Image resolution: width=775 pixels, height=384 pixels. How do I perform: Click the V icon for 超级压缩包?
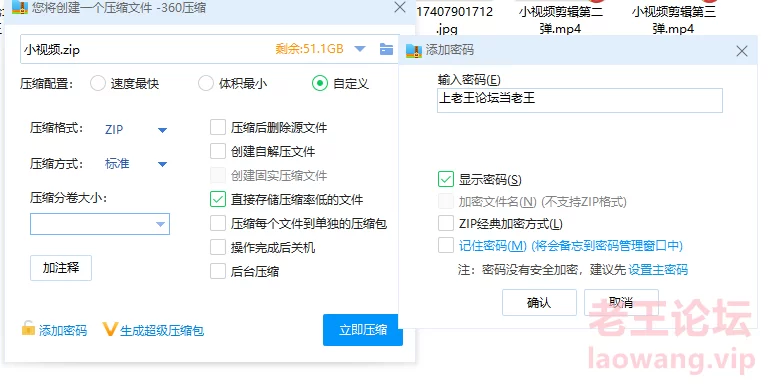click(x=110, y=329)
